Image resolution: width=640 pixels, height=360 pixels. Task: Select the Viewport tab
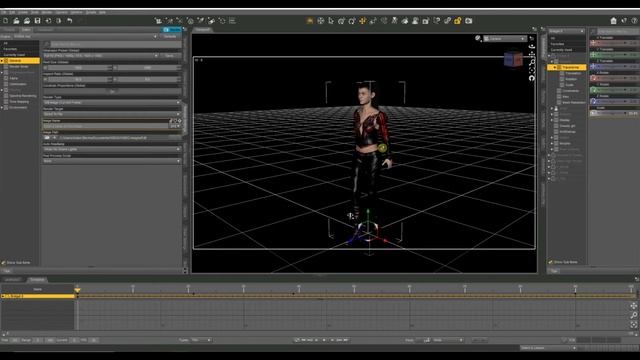[x=202, y=29]
